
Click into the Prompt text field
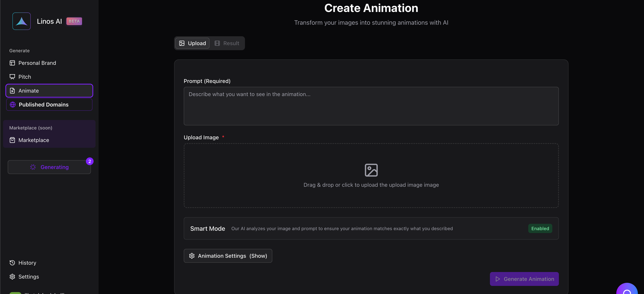(x=371, y=106)
